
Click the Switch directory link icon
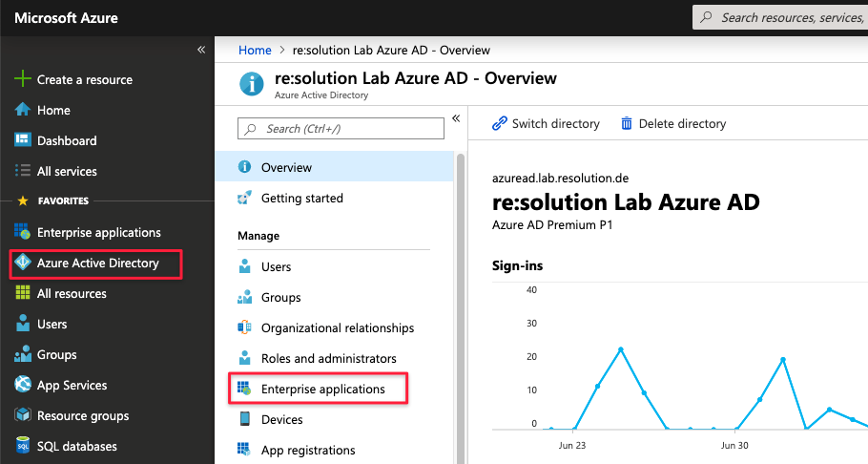pyautogui.click(x=499, y=123)
